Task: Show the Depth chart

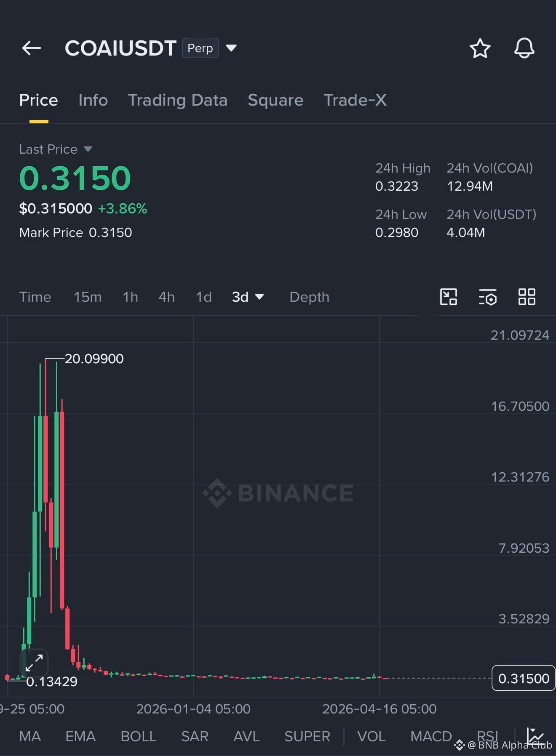Action: [309, 297]
